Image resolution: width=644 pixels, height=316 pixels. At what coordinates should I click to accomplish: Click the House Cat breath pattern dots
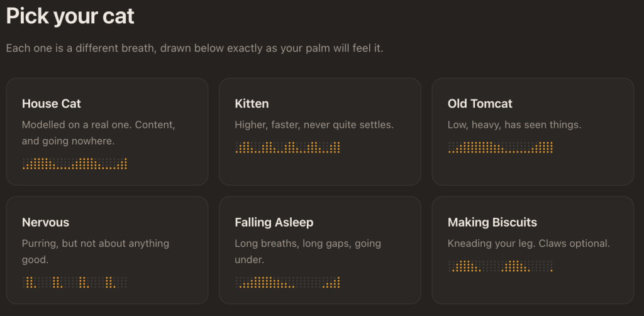click(x=75, y=164)
